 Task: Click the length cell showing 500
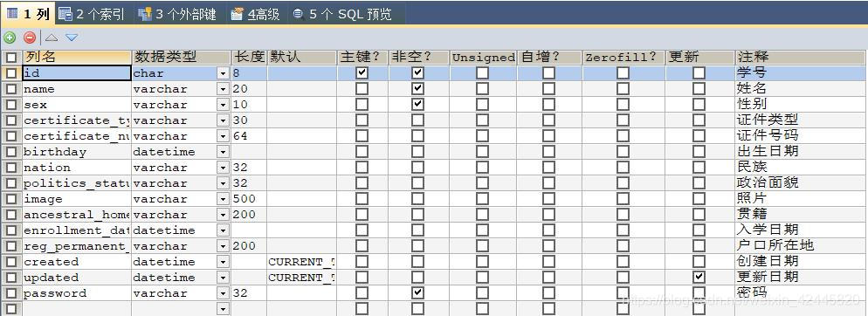(249, 199)
